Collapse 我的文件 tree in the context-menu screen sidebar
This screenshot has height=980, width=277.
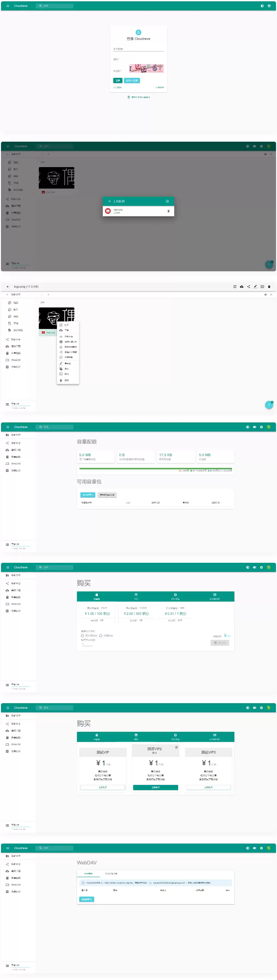7,294
